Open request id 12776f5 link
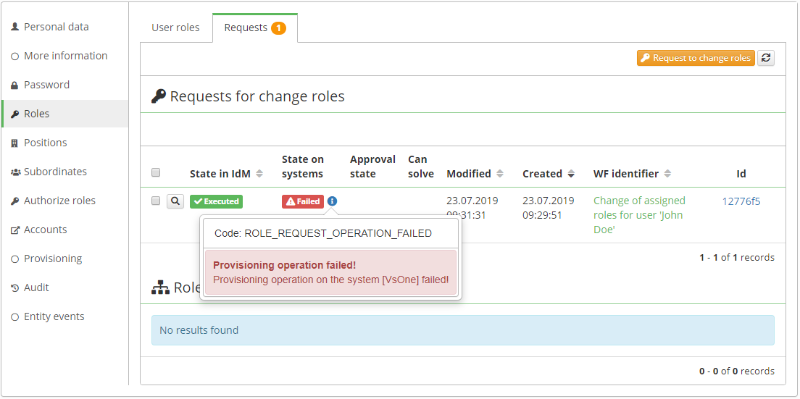The width and height of the screenshot is (800, 399). pos(741,202)
